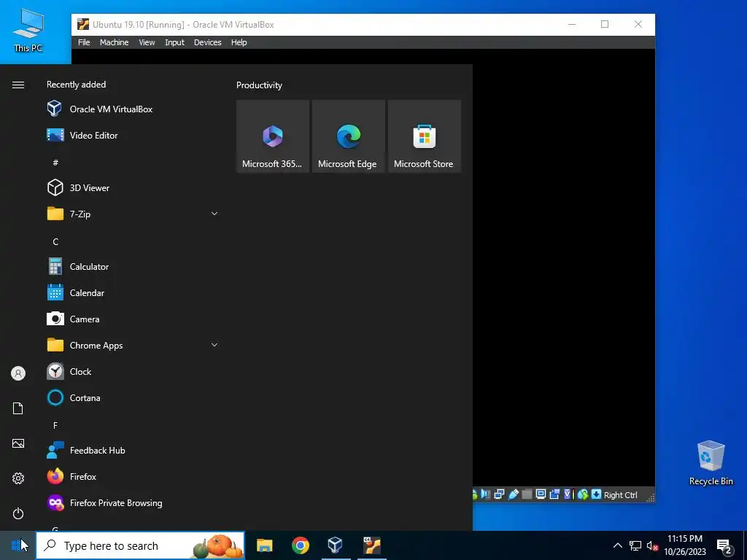Click the '#' letter header in app list
The height and width of the screenshot is (560, 747).
(55, 163)
